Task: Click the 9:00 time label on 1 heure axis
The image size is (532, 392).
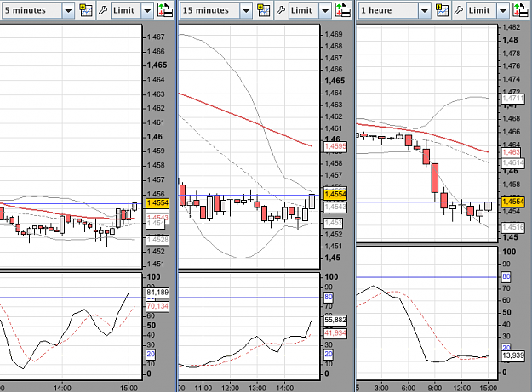Action: pos(435,388)
